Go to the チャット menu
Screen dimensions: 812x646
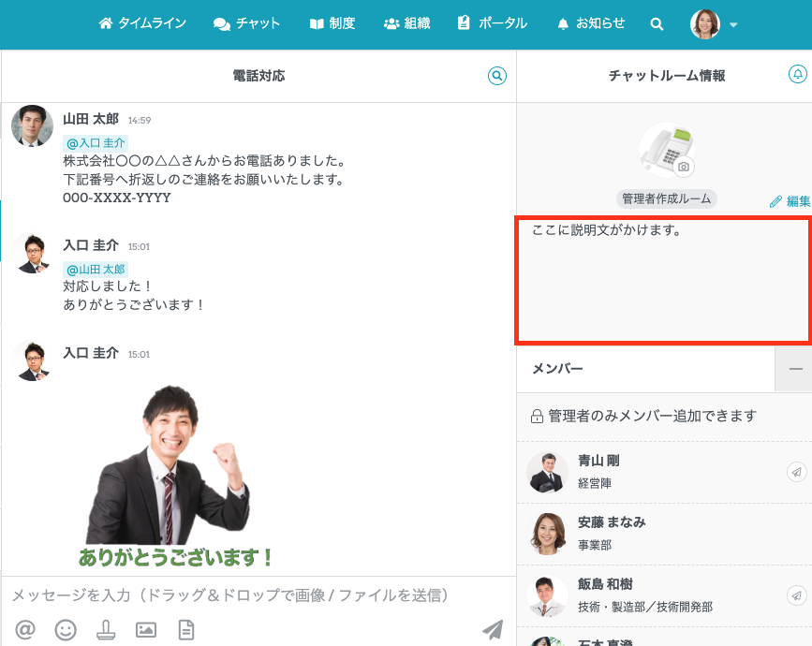[x=247, y=24]
